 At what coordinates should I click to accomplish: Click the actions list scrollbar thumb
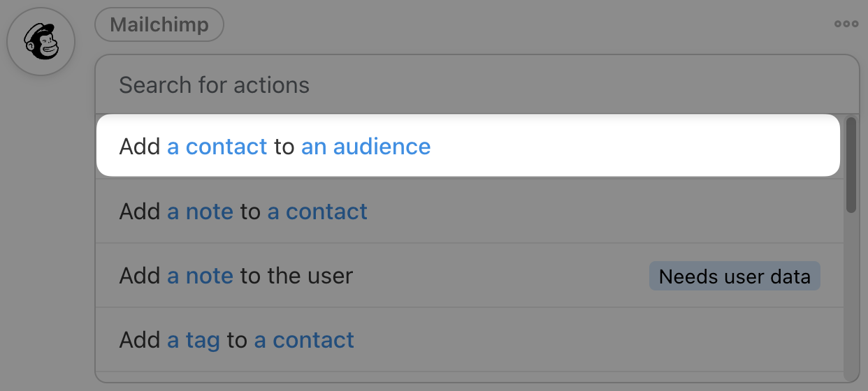(x=851, y=165)
